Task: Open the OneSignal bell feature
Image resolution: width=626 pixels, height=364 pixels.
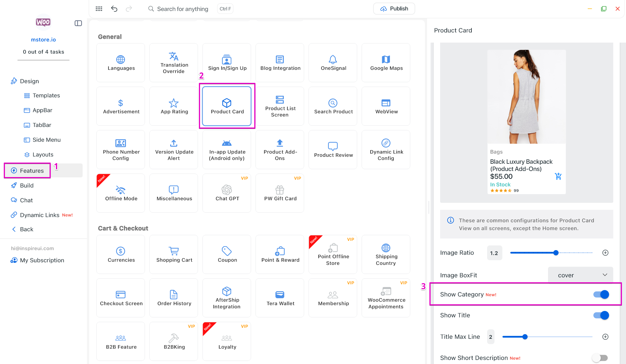Action: tap(333, 63)
